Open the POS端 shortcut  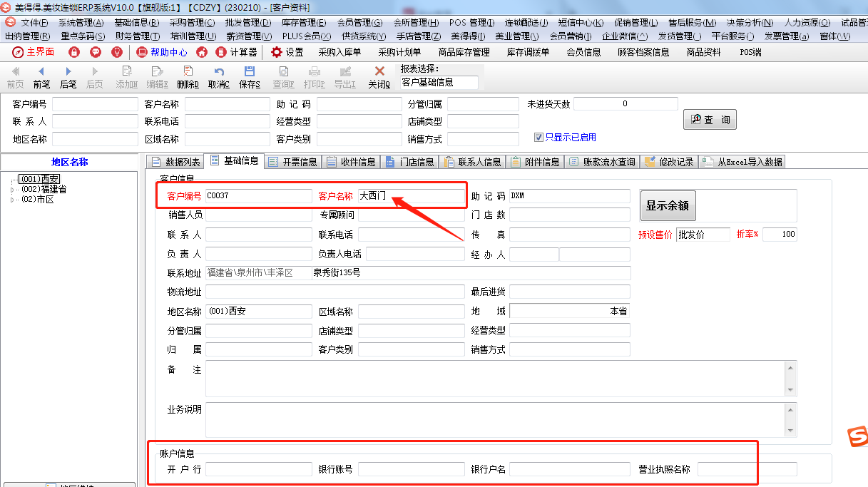tap(750, 52)
